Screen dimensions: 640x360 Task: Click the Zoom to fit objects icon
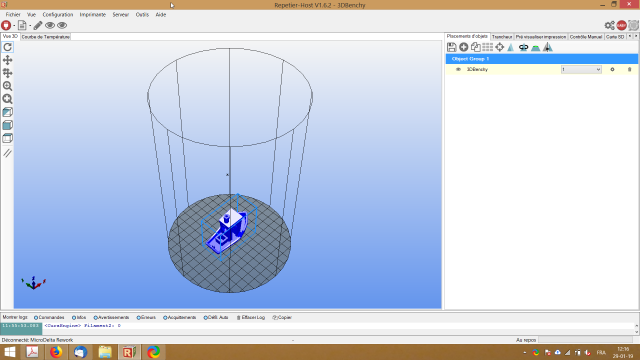pos(7,99)
